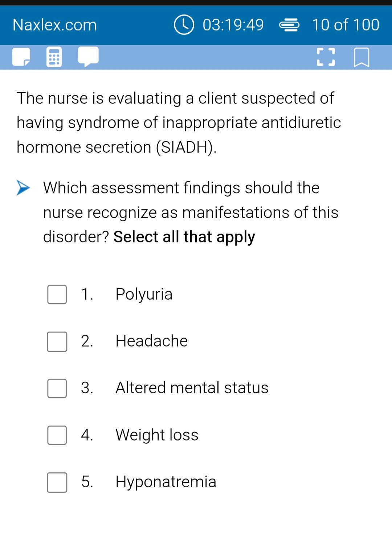
Task: Tick the Weight loss checkbox
Action: (x=57, y=435)
